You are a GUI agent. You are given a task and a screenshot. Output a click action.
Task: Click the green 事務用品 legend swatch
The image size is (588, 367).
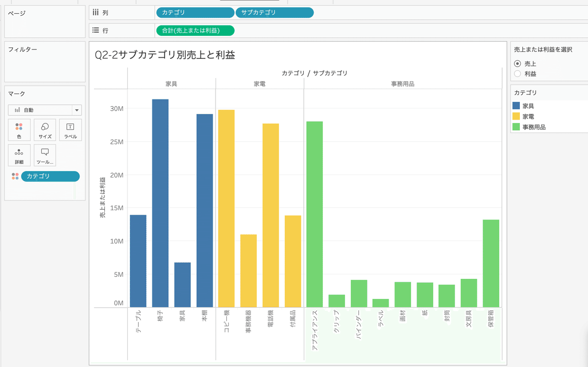pyautogui.click(x=515, y=127)
